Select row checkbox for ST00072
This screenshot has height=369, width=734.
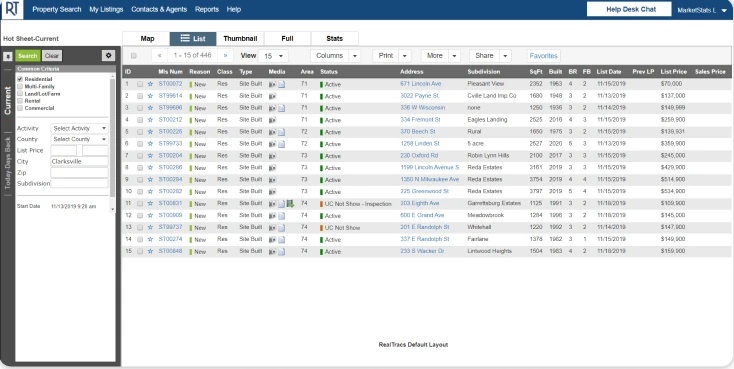pyautogui.click(x=140, y=84)
